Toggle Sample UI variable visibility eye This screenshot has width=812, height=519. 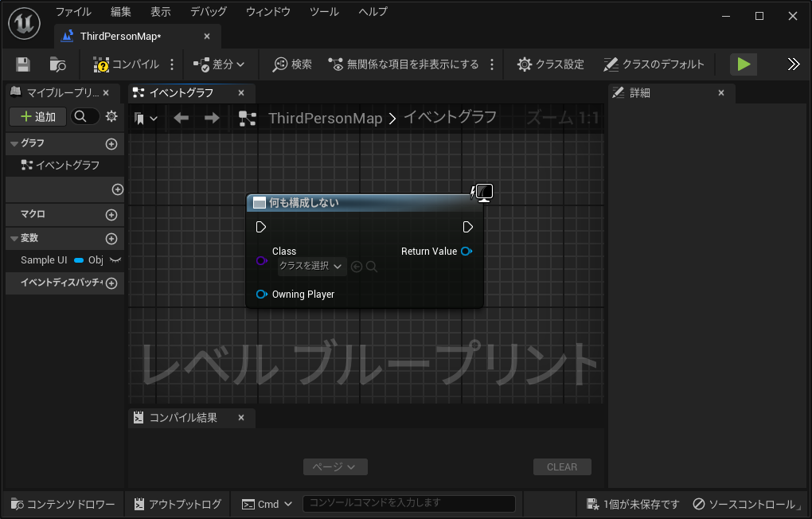115,260
